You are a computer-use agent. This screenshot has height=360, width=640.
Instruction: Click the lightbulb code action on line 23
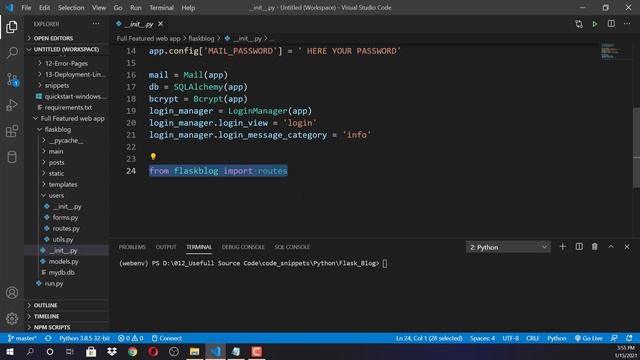(153, 156)
